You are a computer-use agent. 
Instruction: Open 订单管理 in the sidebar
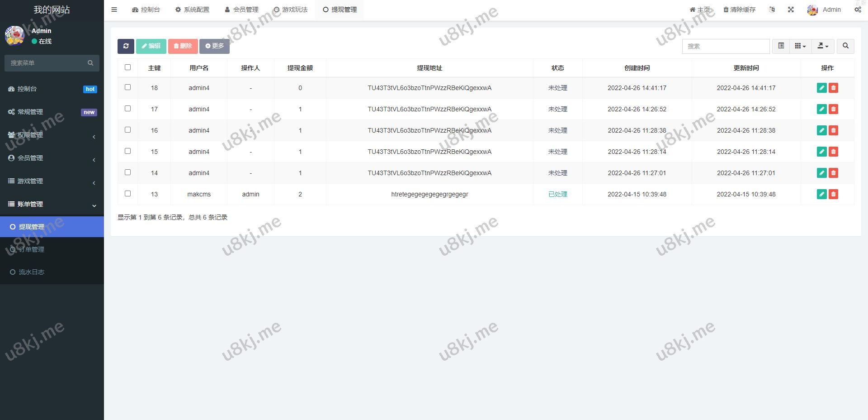[32, 249]
